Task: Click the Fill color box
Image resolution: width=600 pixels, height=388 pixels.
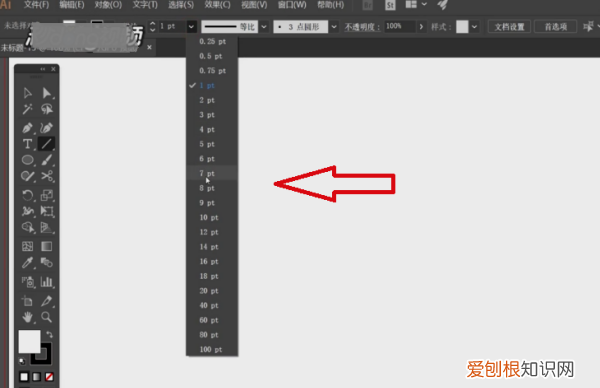Action: coord(29,341)
